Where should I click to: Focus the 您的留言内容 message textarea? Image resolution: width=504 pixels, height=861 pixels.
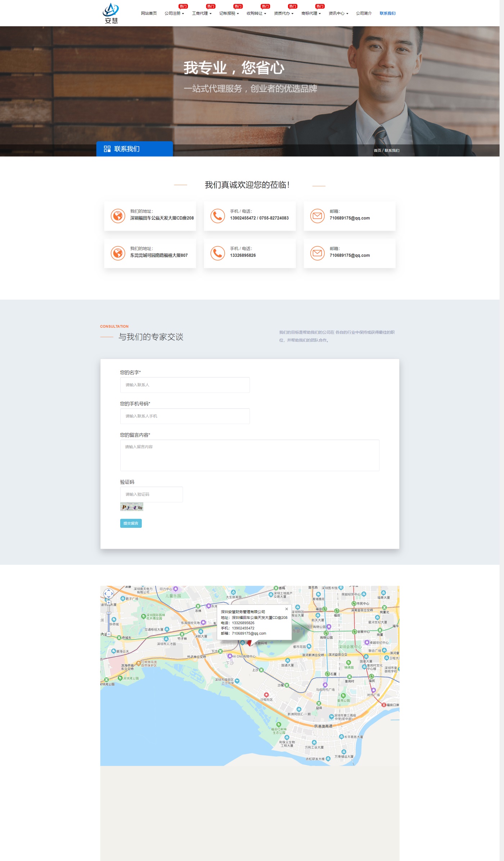249,455
